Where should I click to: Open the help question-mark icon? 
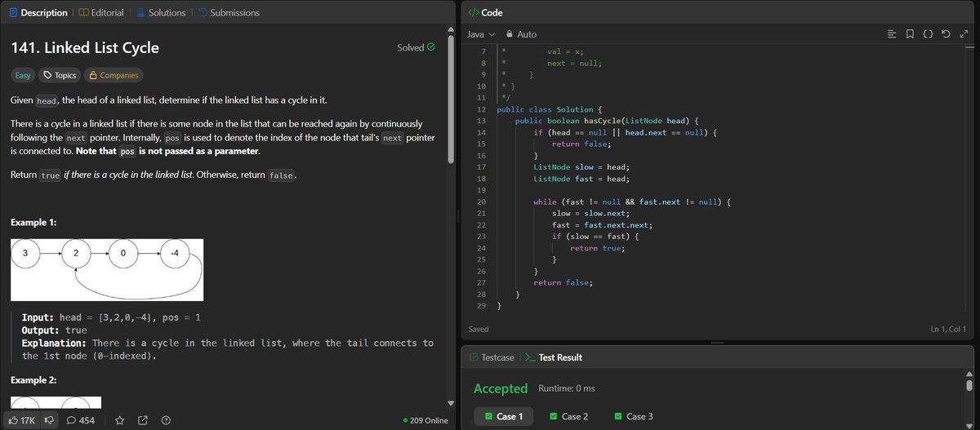pyautogui.click(x=166, y=420)
